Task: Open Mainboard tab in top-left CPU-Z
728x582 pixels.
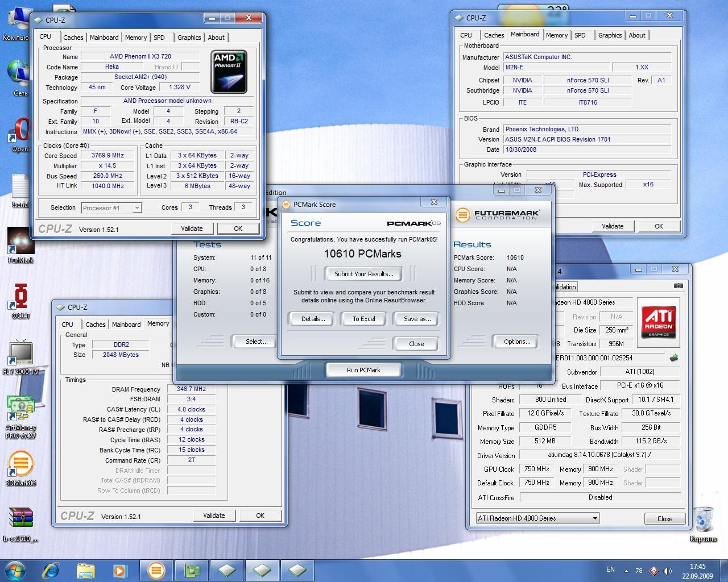Action: (104, 38)
